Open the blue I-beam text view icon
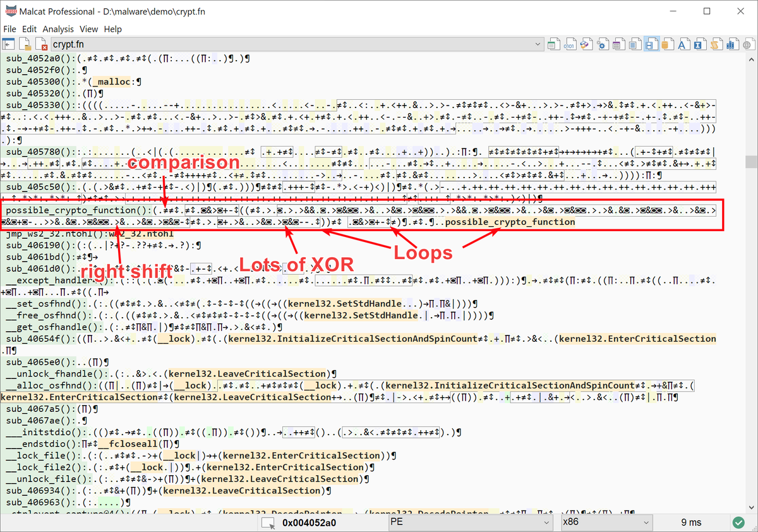Viewport: 758px width, 532px height. [x=701, y=44]
